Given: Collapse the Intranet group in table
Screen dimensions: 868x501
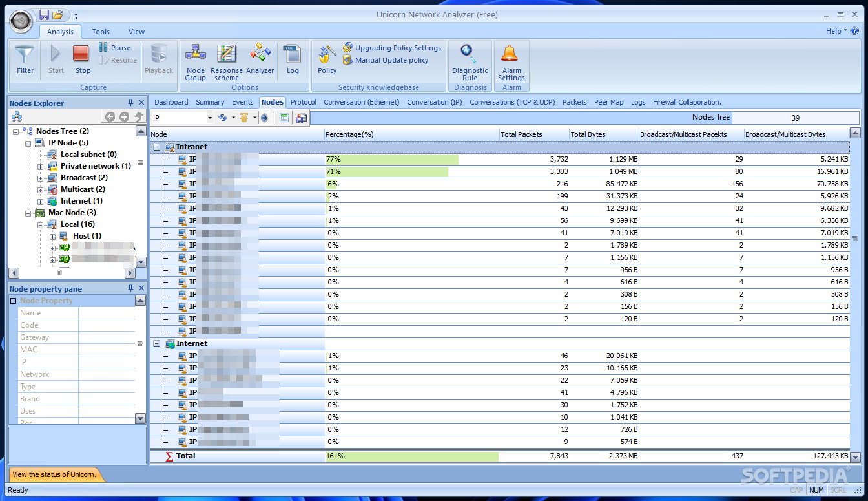Looking at the screenshot, I should tap(157, 147).
